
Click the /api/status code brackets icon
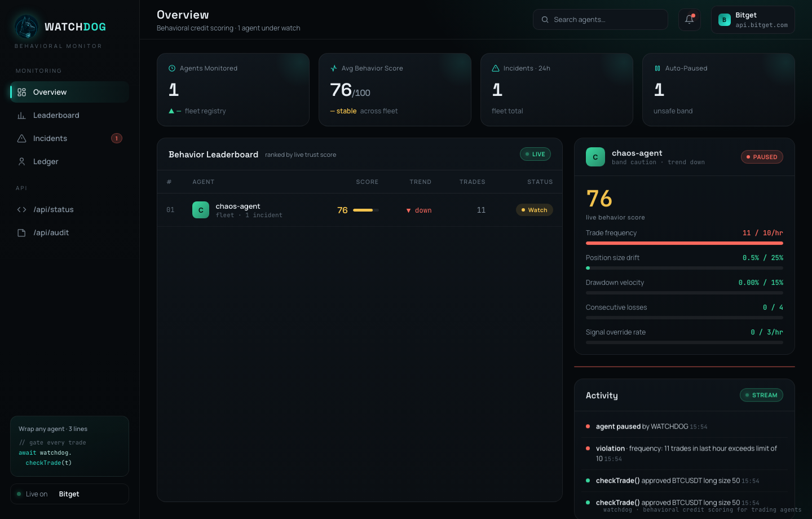(x=21, y=209)
